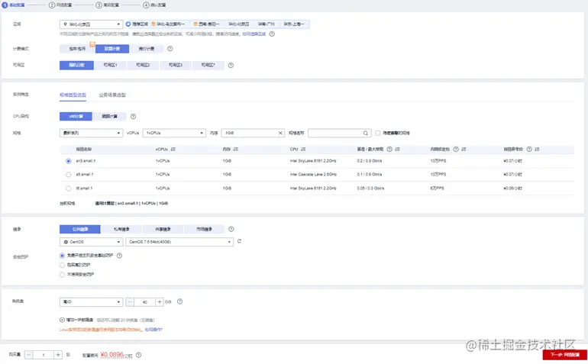Click help icon beside CPU architecture buttons

[133, 117]
